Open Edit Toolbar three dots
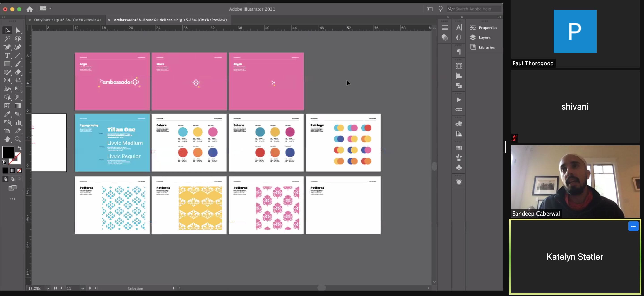Screen dimensions: 644x296 pyautogui.click(x=12, y=199)
